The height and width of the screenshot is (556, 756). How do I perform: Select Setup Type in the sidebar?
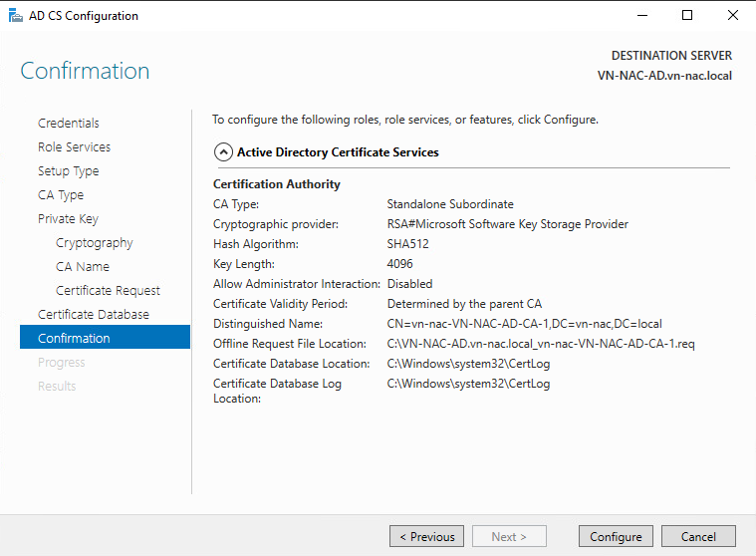pos(69,171)
